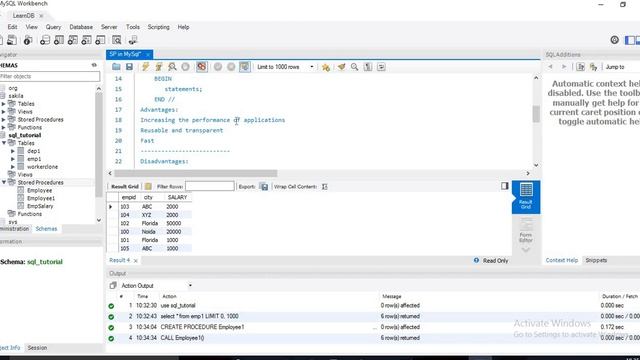Close the Result 4 tab
The height and width of the screenshot is (360, 640).
coord(136,260)
